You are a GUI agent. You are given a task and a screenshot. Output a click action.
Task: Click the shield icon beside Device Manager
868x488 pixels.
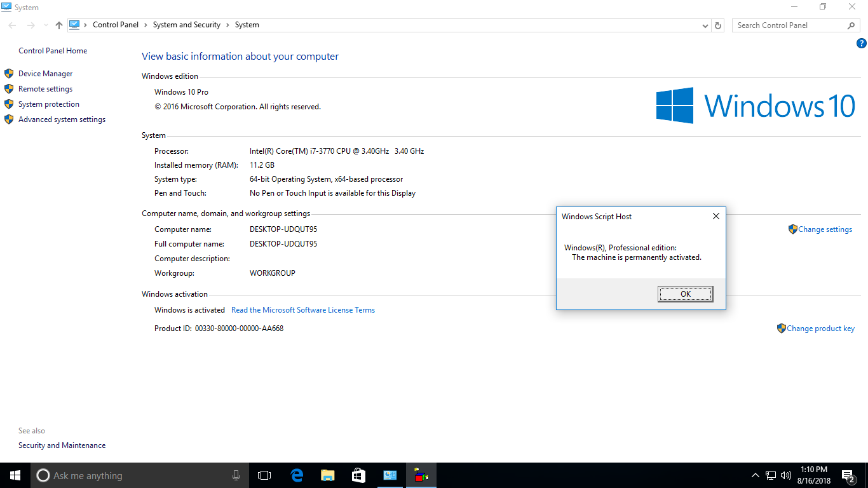point(9,74)
